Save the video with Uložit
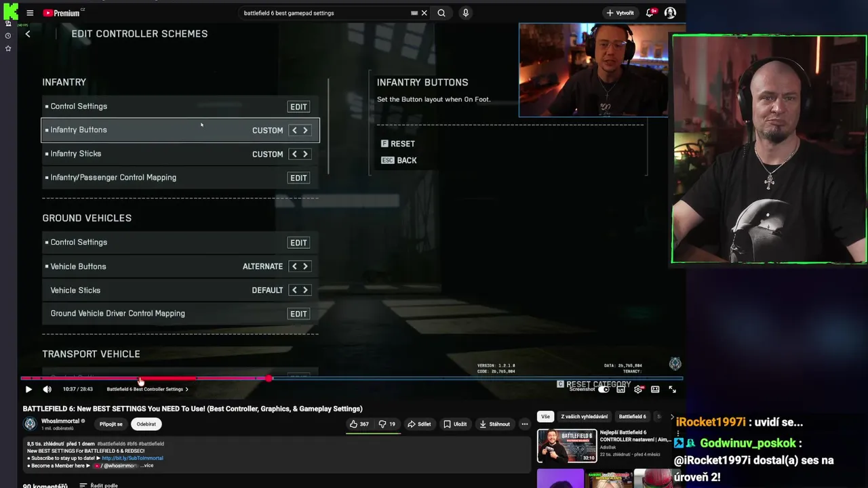The image size is (868, 488). click(x=455, y=424)
